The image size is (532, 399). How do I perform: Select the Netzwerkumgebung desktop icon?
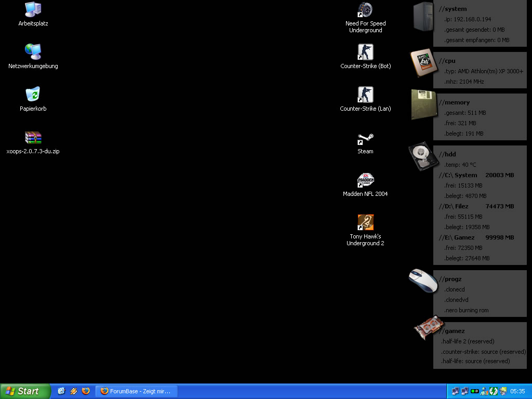coord(33,57)
